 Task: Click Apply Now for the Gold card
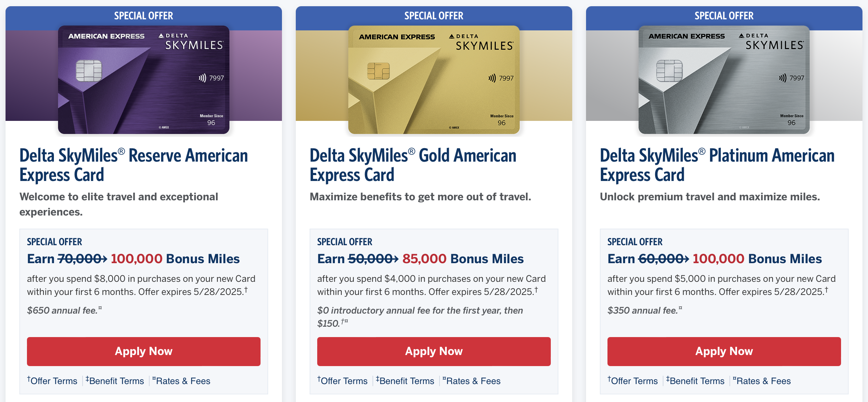(434, 351)
